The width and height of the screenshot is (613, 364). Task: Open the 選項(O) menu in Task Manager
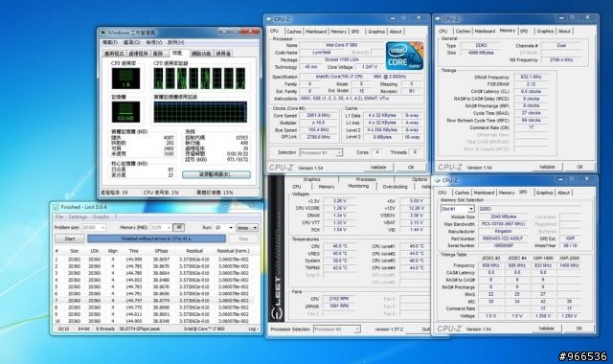(132, 42)
